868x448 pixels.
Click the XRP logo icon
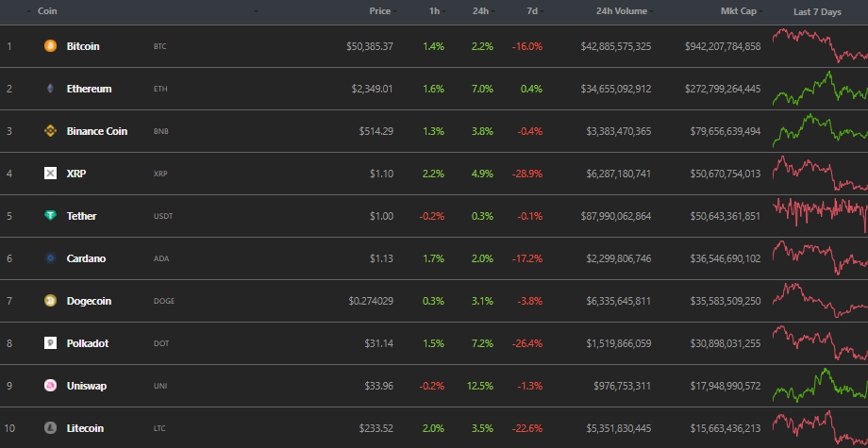click(50, 174)
